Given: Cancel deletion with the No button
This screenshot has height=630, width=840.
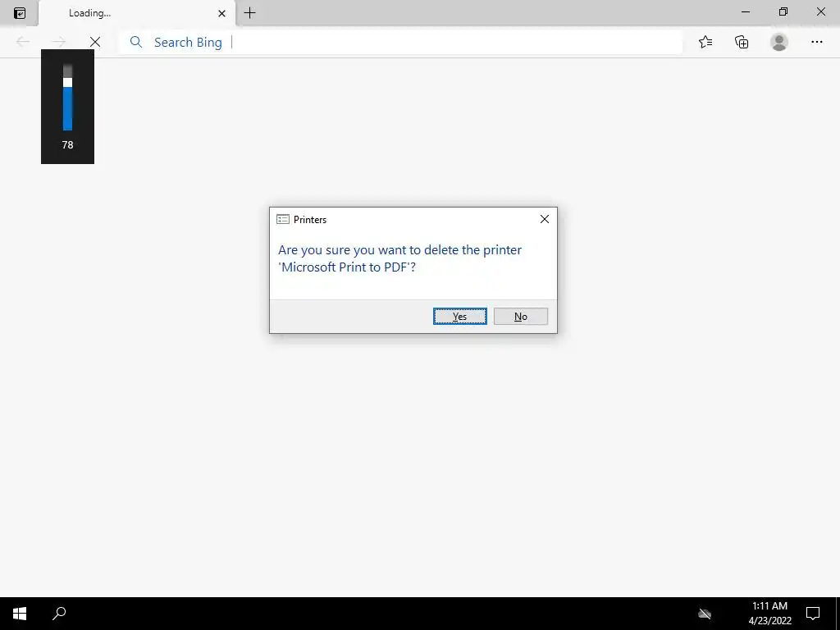Looking at the screenshot, I should point(520,316).
